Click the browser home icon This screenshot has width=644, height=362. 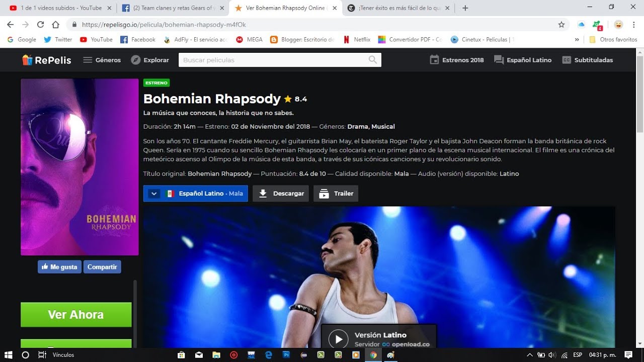(x=55, y=25)
